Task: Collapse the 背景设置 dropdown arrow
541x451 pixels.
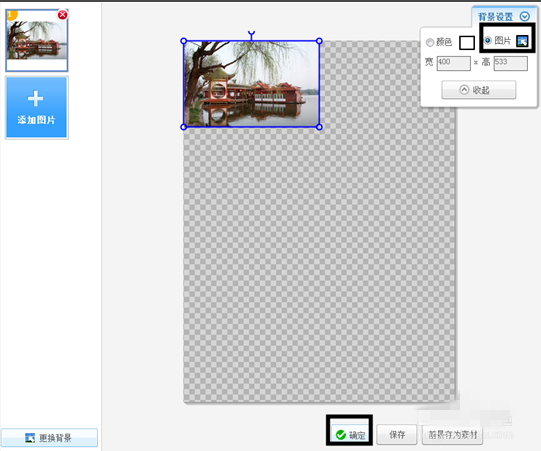Action: click(525, 16)
